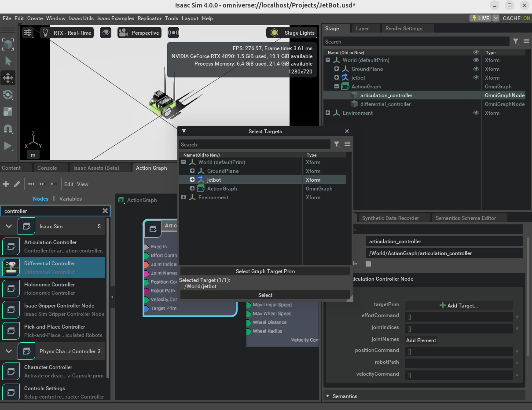Screen dimensions: 532x410
Task: Click the Holonomic Controller node icon
Action: pos(11,289)
